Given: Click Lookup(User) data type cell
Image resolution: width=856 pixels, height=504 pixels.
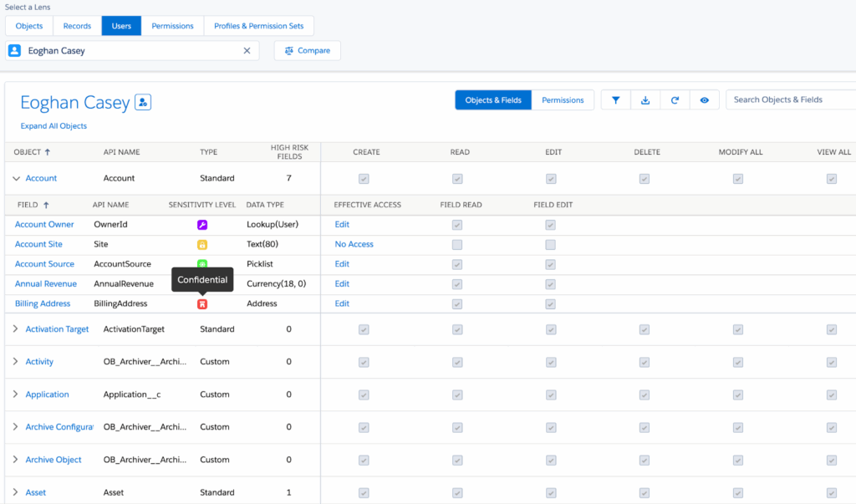Looking at the screenshot, I should point(273,225).
